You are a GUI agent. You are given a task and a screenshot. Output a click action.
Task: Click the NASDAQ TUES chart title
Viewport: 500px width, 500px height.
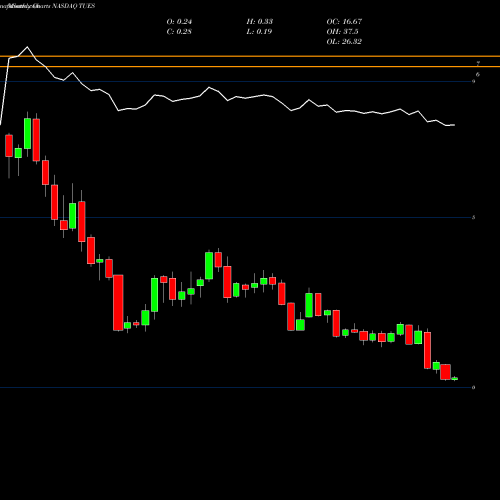click(x=74, y=6)
